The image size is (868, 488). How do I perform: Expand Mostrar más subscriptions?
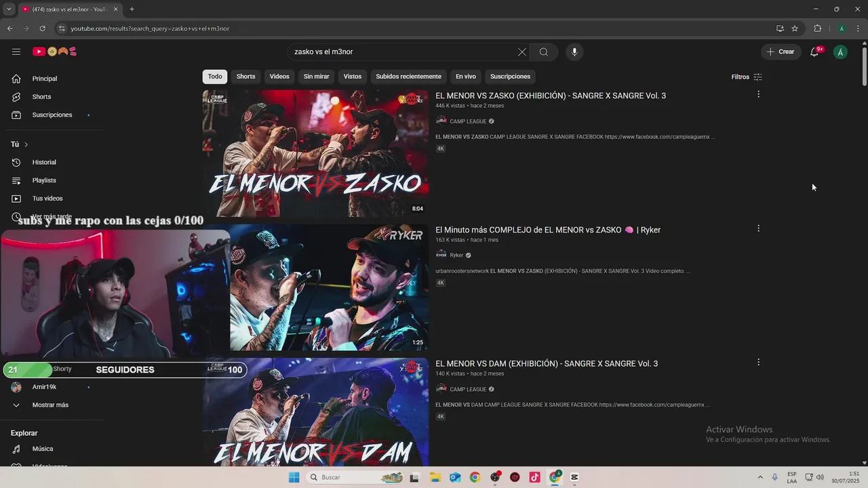click(51, 405)
